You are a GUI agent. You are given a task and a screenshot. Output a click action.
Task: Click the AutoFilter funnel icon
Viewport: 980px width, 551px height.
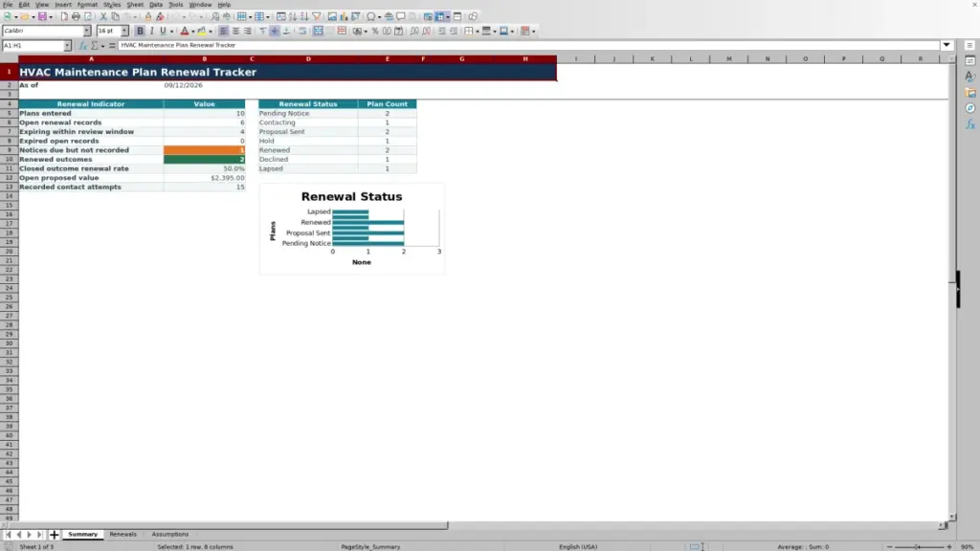coord(317,17)
